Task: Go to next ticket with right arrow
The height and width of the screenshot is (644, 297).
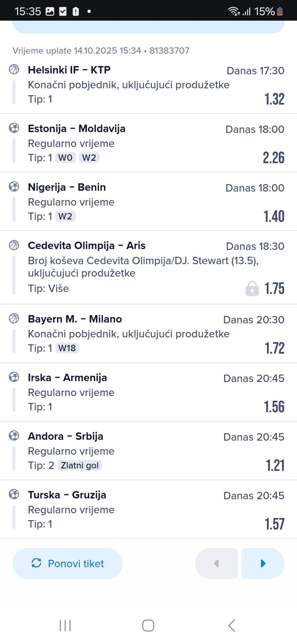Action: [x=263, y=563]
